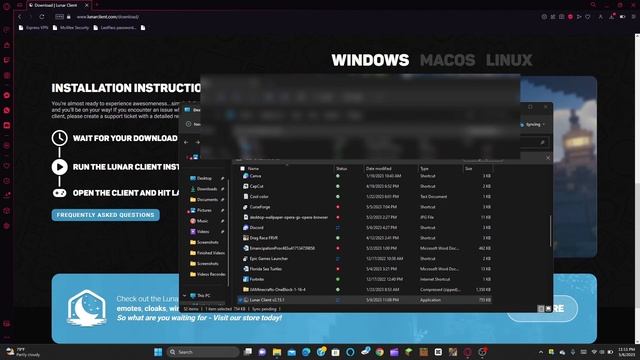This screenshot has height=360, width=640.
Task: Switch to the LINUX download tab
Action: pos(509,60)
